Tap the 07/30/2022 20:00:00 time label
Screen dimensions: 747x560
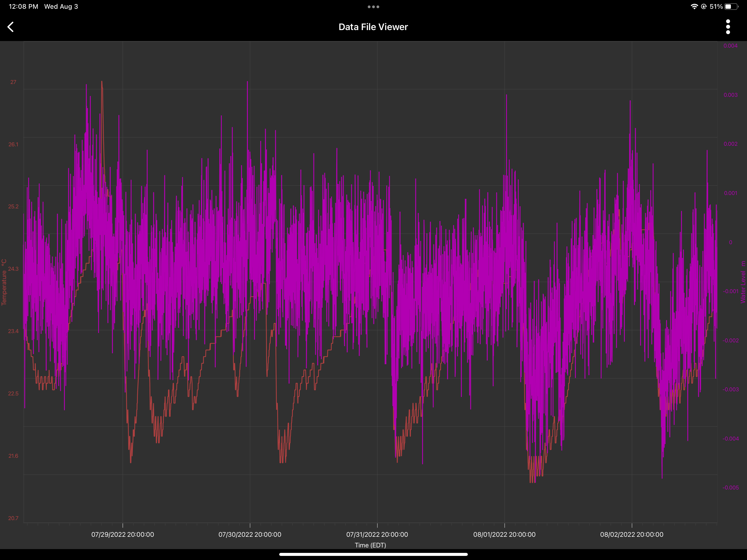tap(250, 534)
